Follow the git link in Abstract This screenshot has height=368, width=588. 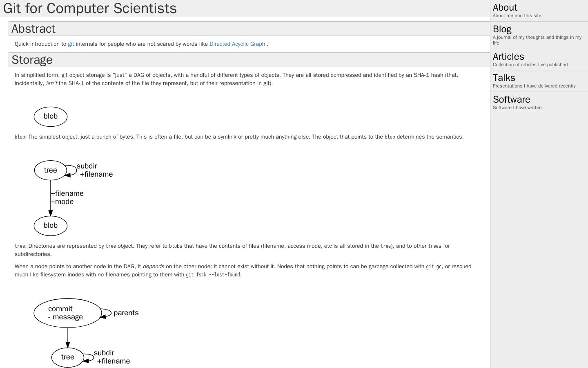point(71,44)
